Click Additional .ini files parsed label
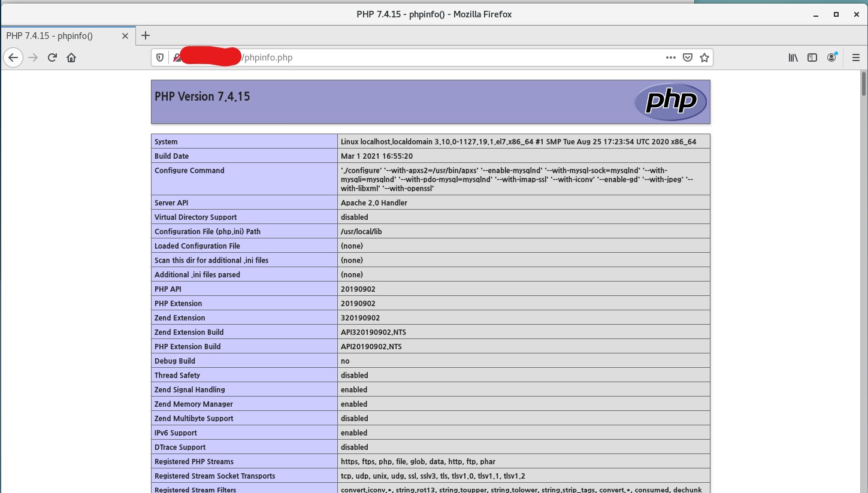Viewport: 868px width, 493px height. (x=197, y=275)
